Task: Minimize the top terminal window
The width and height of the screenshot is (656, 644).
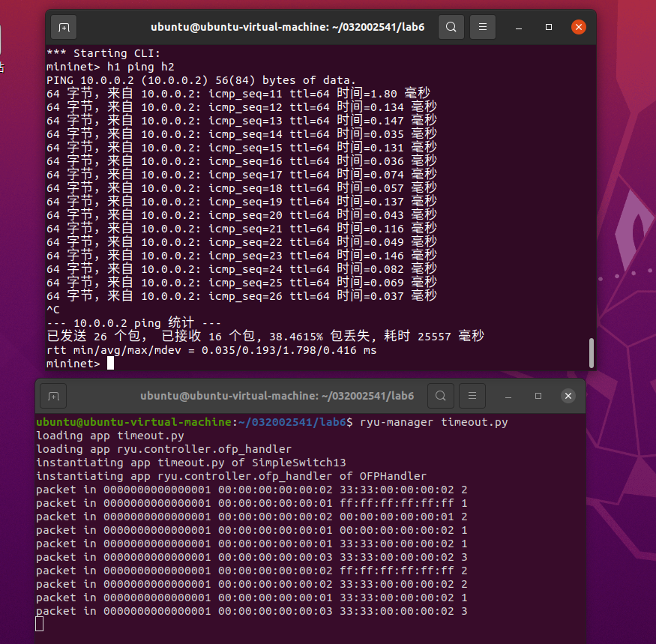Action: click(519, 27)
